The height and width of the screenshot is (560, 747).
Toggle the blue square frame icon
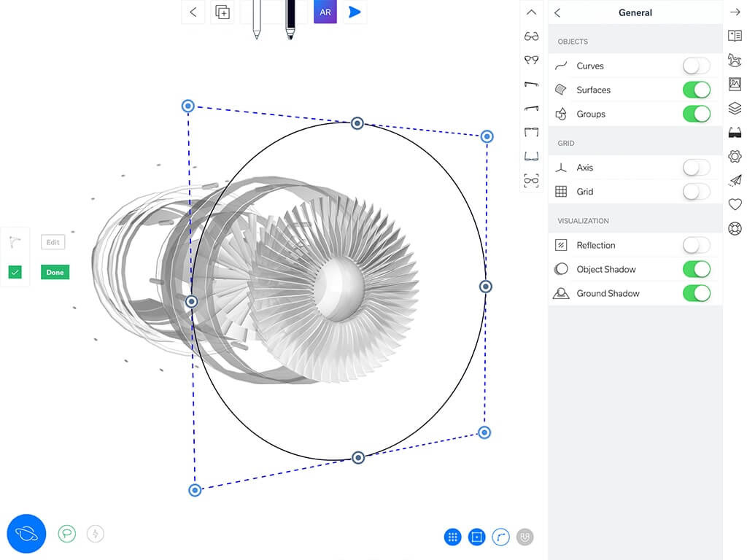point(477,537)
